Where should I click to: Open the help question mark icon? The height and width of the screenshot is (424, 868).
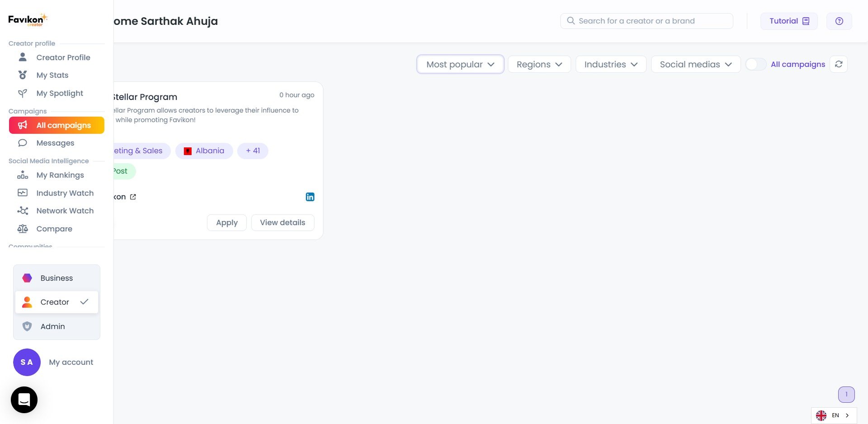(839, 21)
